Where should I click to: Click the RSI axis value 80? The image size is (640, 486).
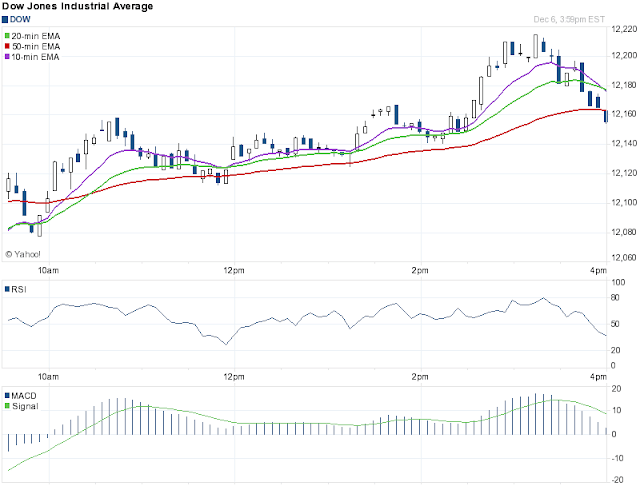[615, 297]
